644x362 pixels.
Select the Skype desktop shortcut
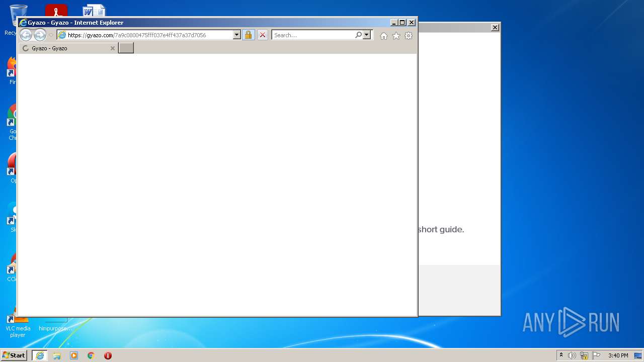(11, 217)
